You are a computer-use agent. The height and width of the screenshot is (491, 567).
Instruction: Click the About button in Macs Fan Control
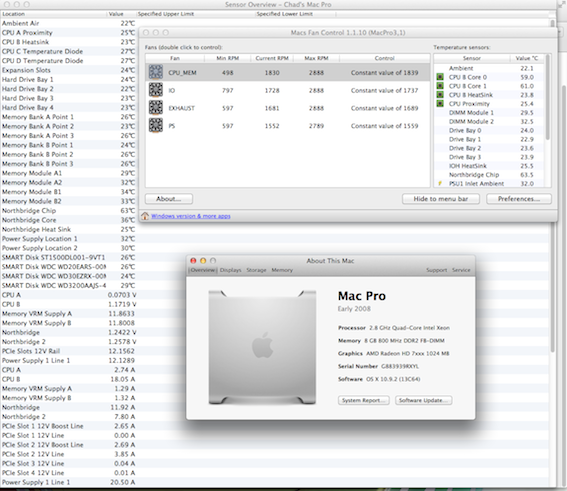point(169,199)
